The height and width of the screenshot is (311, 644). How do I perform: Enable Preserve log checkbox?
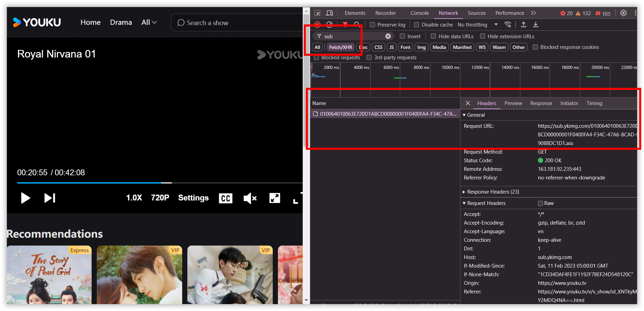coord(372,25)
